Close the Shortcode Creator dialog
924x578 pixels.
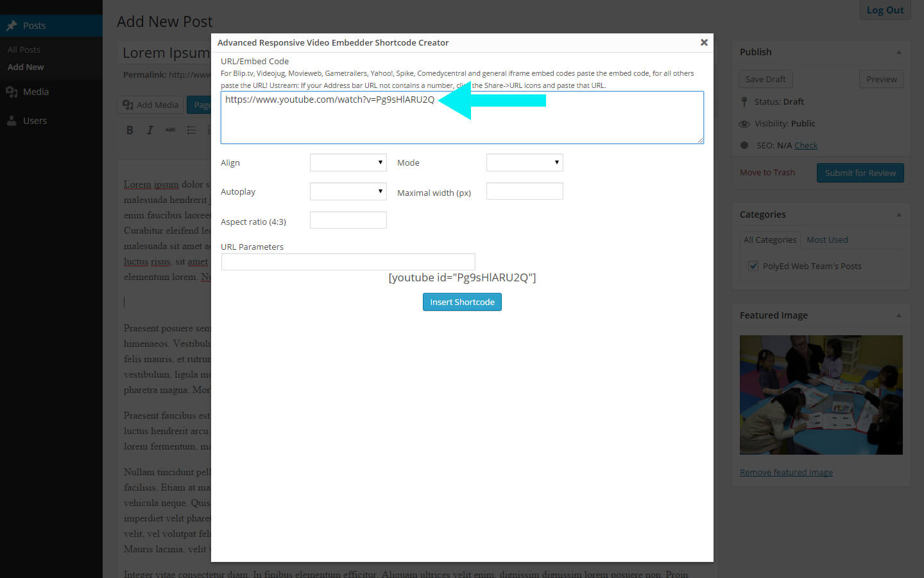coord(704,42)
